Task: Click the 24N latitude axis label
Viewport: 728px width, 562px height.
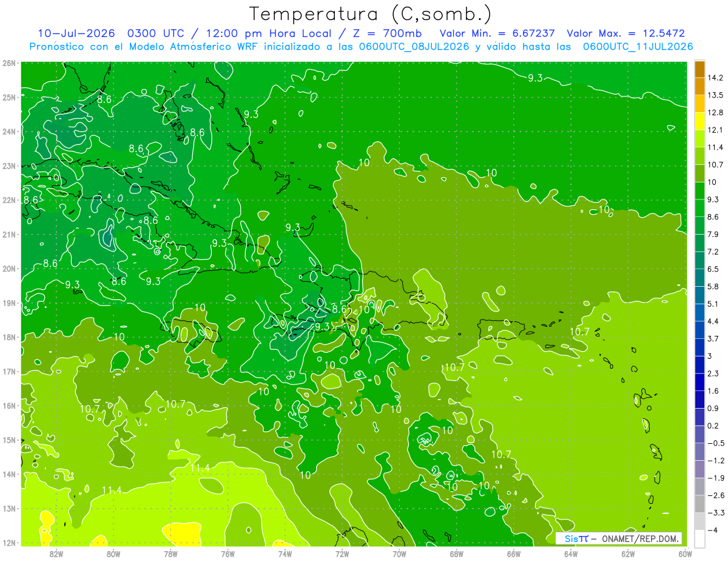Action: 8,131
